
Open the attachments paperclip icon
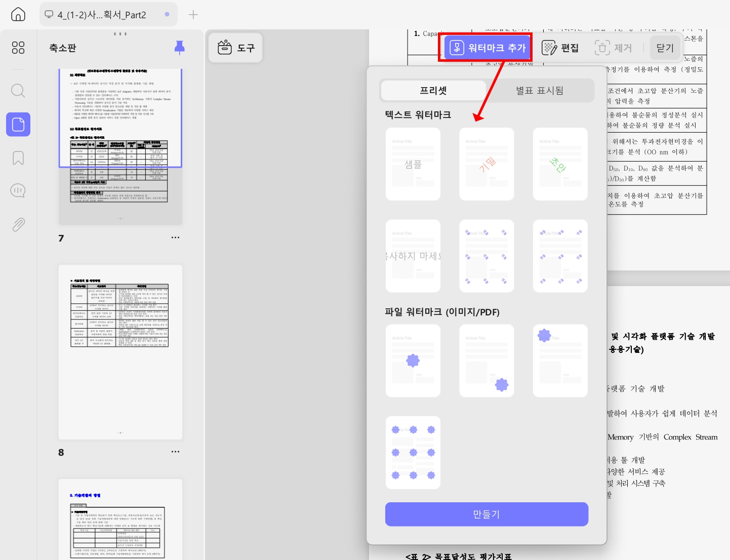[18, 224]
